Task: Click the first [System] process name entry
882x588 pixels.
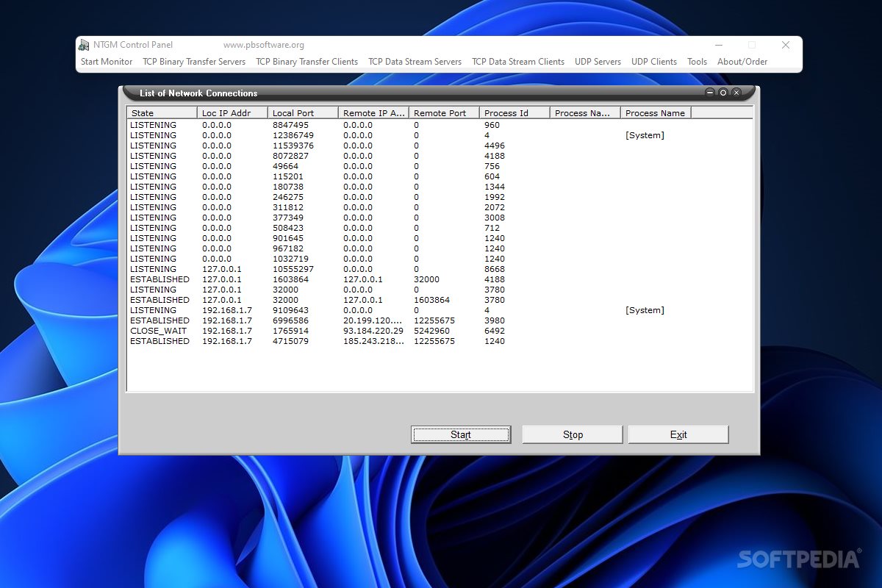Action: point(645,135)
